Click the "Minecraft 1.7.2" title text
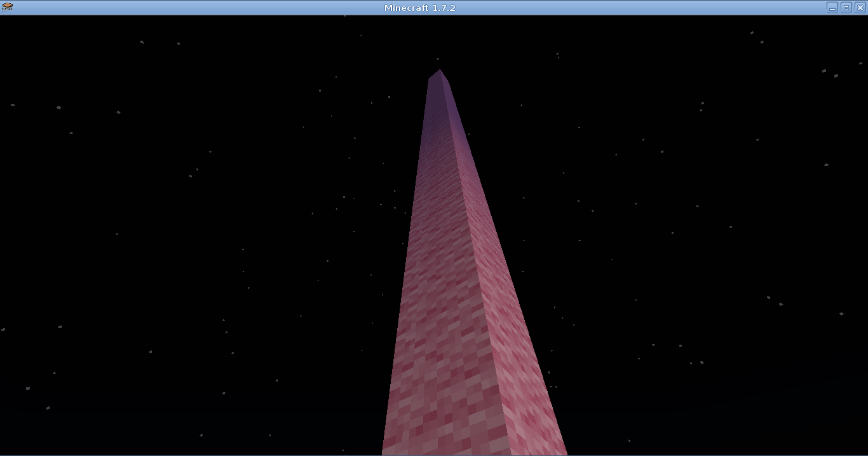 point(419,8)
